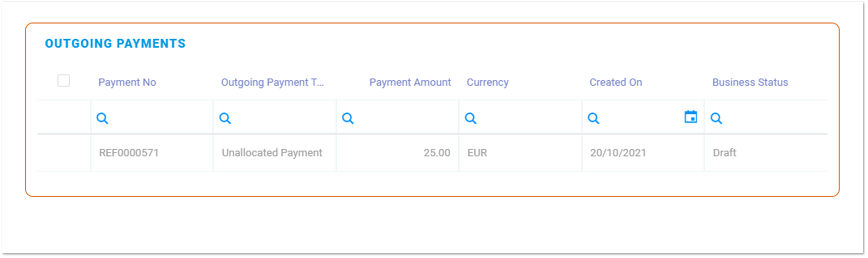Screen dimensions: 868x258
Task: Click the Business Status search icon
Action: click(716, 118)
